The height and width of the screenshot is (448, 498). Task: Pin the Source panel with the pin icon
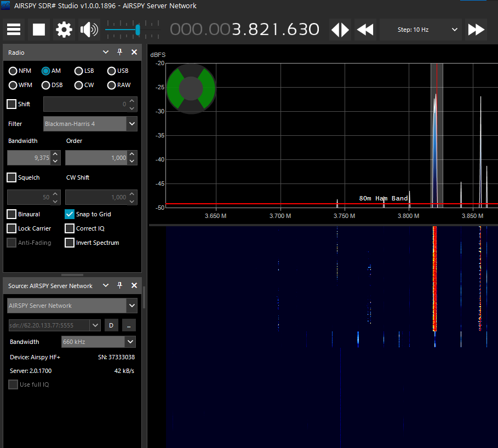tap(119, 285)
